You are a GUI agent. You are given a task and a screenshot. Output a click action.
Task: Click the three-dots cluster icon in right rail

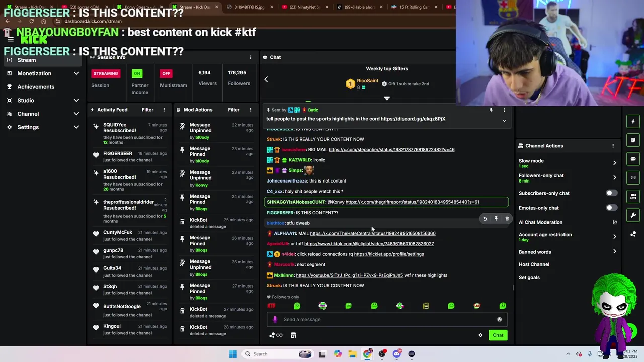click(633, 234)
